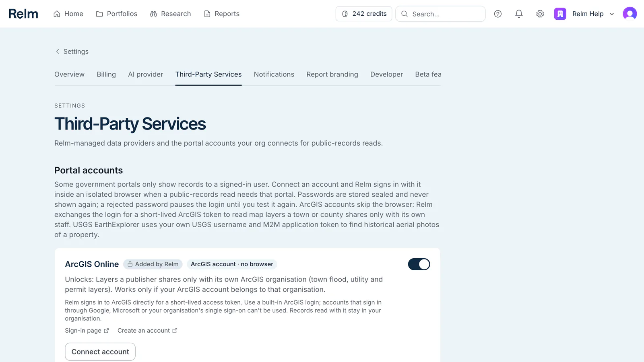Switch to the Notifications tab
The height and width of the screenshot is (362, 644).
274,74
